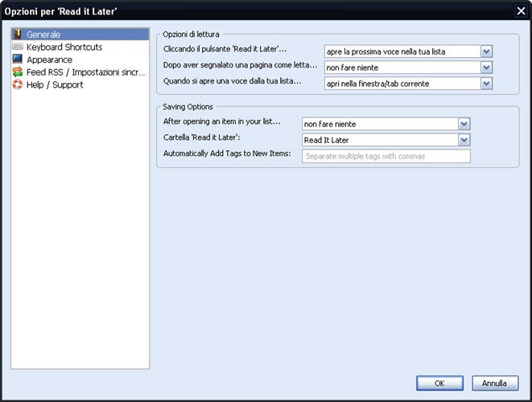Open arrow of 'apri nella finestra/tab corrente' dropdown
Image resolution: width=532 pixels, height=402 pixels.
[x=486, y=84]
